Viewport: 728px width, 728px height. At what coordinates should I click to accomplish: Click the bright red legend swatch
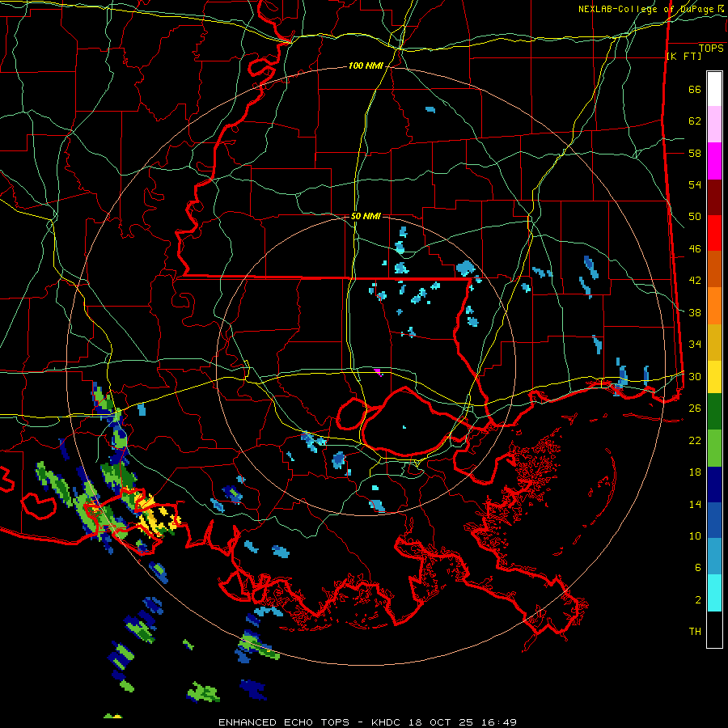tap(714, 233)
